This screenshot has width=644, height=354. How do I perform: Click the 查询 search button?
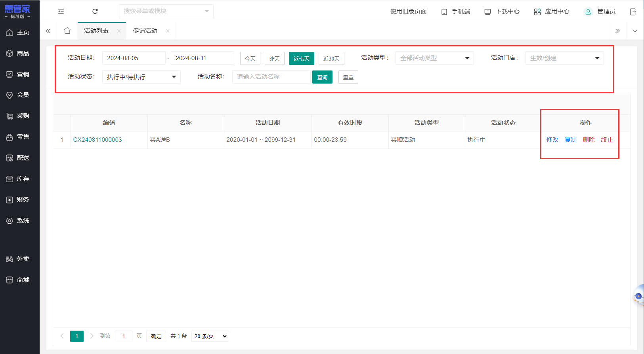(322, 77)
